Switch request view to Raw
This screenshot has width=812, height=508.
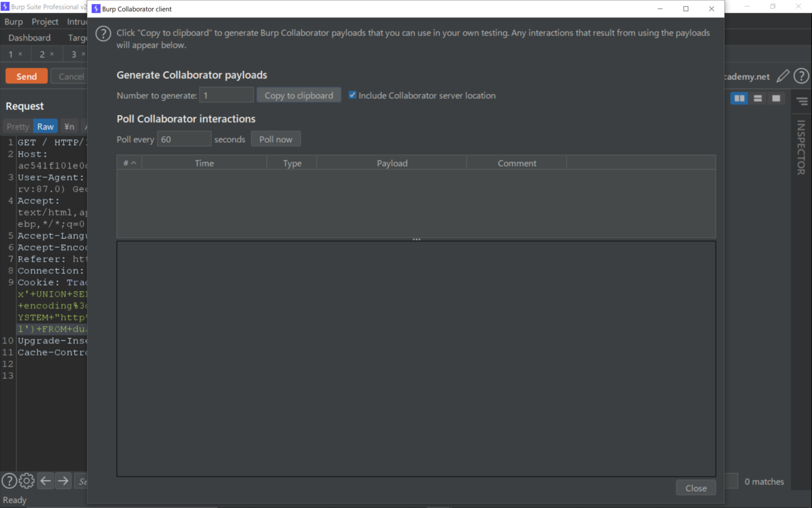tap(45, 127)
